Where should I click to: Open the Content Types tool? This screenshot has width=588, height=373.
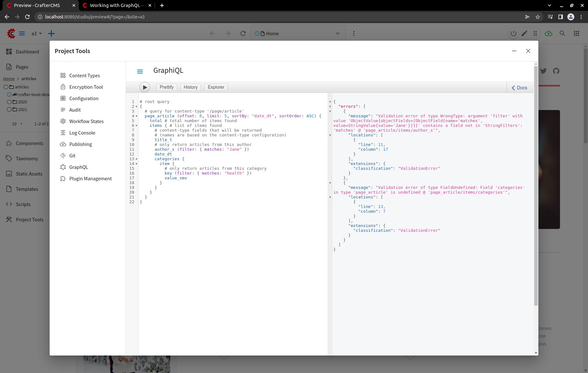coord(84,75)
